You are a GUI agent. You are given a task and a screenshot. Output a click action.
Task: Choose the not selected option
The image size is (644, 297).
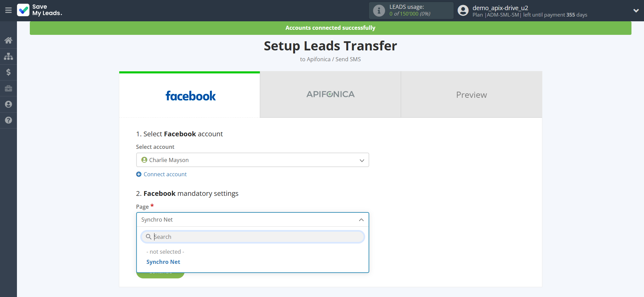[165, 252]
